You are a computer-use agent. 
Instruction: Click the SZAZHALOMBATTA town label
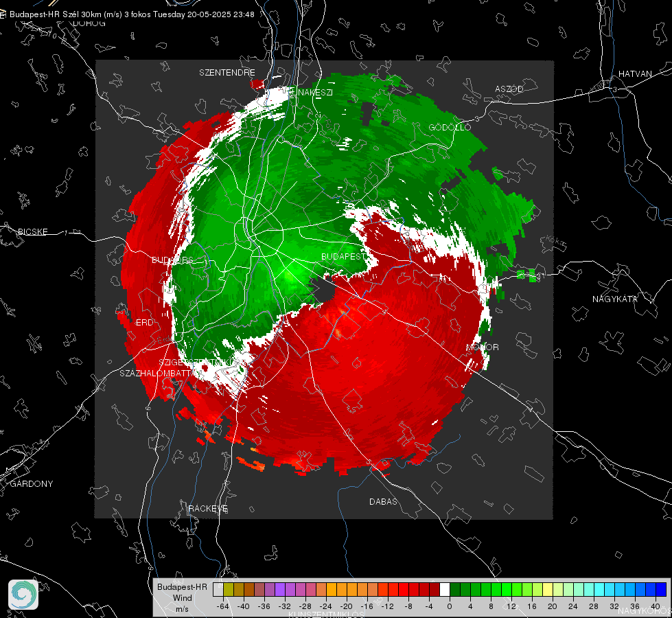159,373
